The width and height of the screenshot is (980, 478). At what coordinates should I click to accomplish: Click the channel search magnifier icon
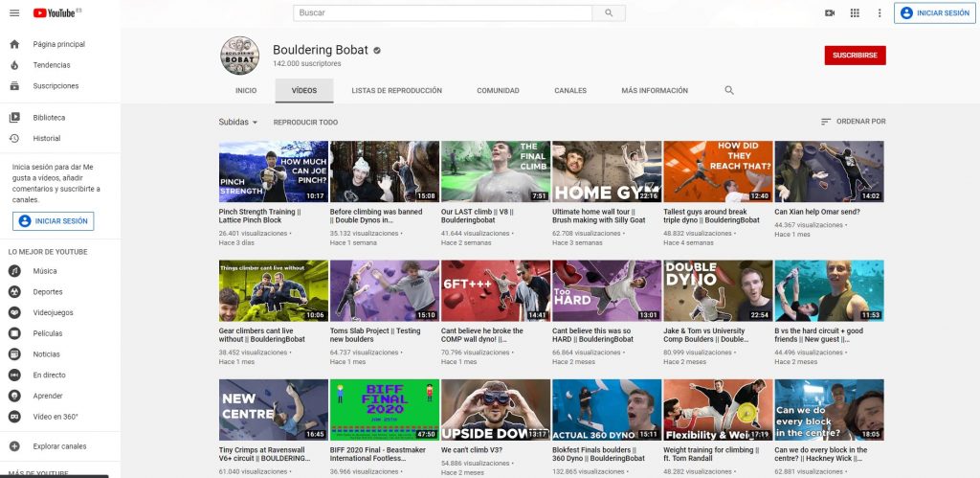[729, 90]
